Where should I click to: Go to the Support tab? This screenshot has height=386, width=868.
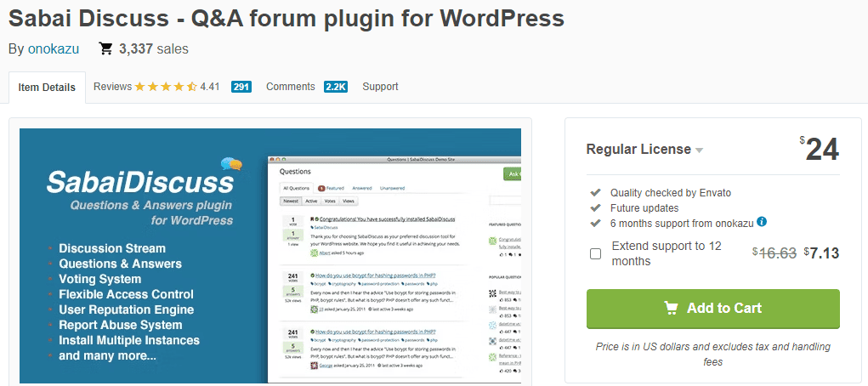coord(380,87)
